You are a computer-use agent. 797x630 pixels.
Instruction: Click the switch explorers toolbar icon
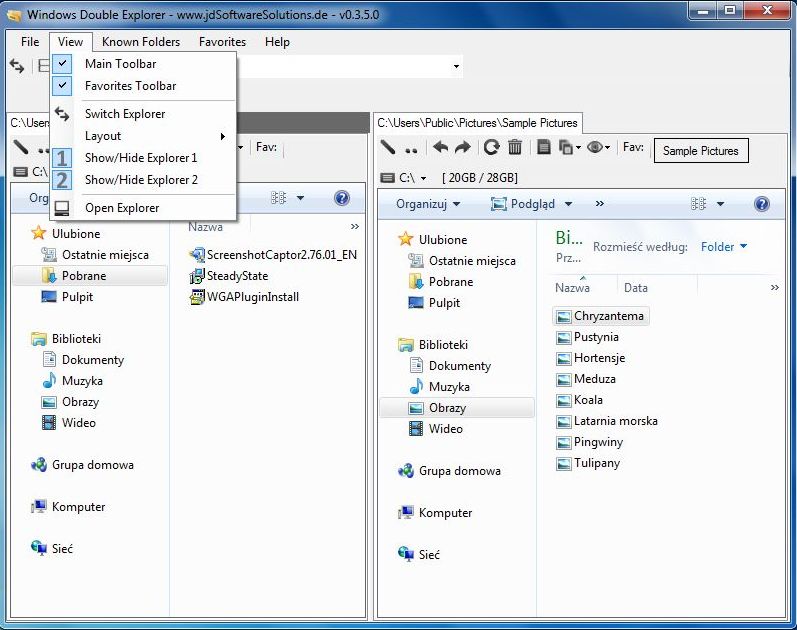pos(17,66)
